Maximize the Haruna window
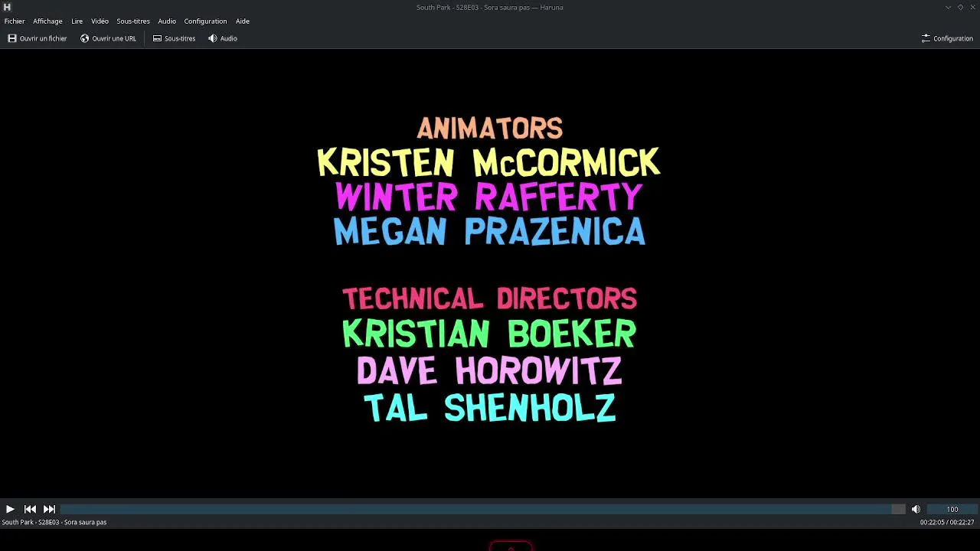 pyautogui.click(x=960, y=7)
